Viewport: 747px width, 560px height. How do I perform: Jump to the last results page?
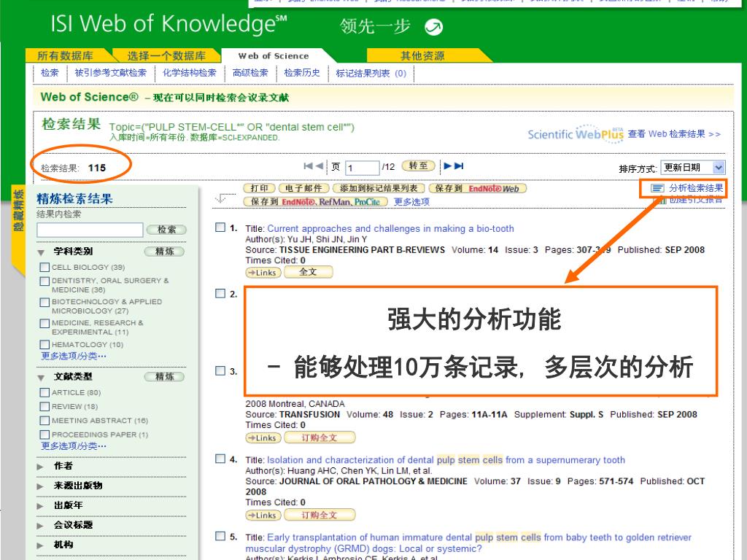click(x=459, y=166)
